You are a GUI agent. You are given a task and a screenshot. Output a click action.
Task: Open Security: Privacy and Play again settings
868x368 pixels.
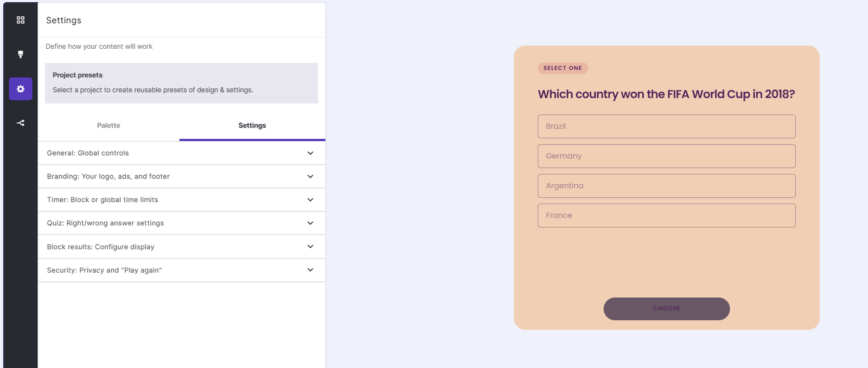tap(181, 270)
